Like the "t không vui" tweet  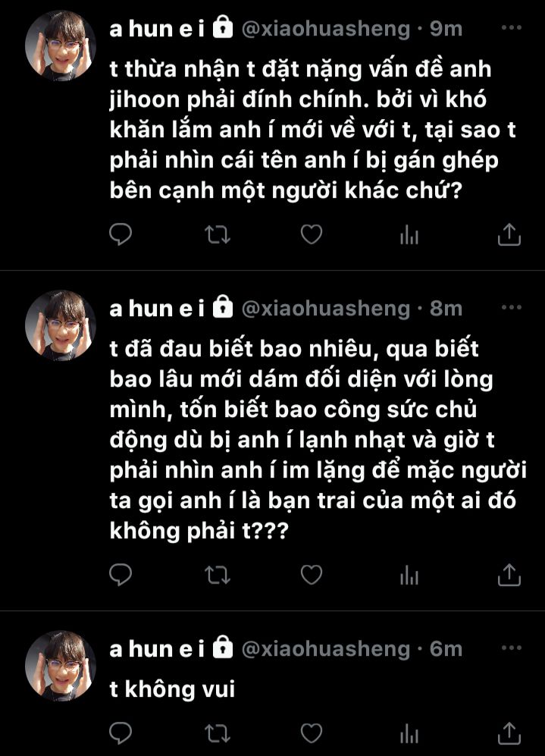pos(312,733)
